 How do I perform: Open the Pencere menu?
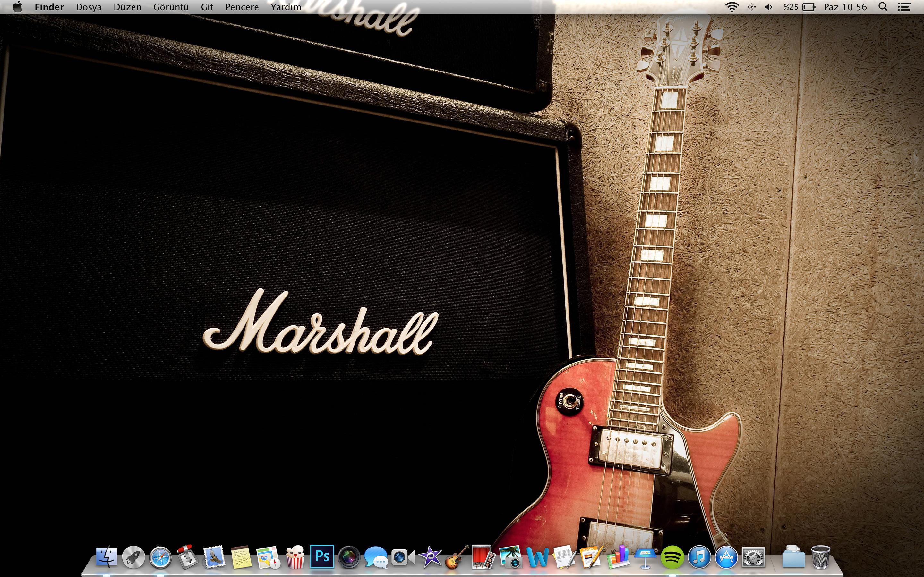(x=242, y=7)
